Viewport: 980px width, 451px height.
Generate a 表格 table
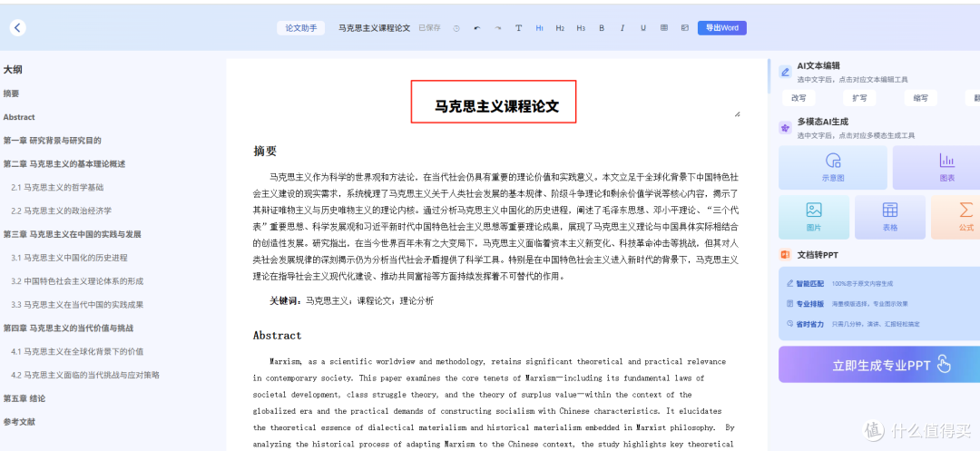890,217
